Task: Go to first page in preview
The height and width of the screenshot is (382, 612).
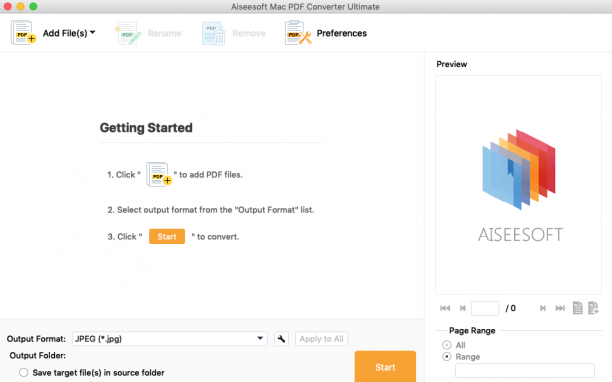Action: point(445,308)
